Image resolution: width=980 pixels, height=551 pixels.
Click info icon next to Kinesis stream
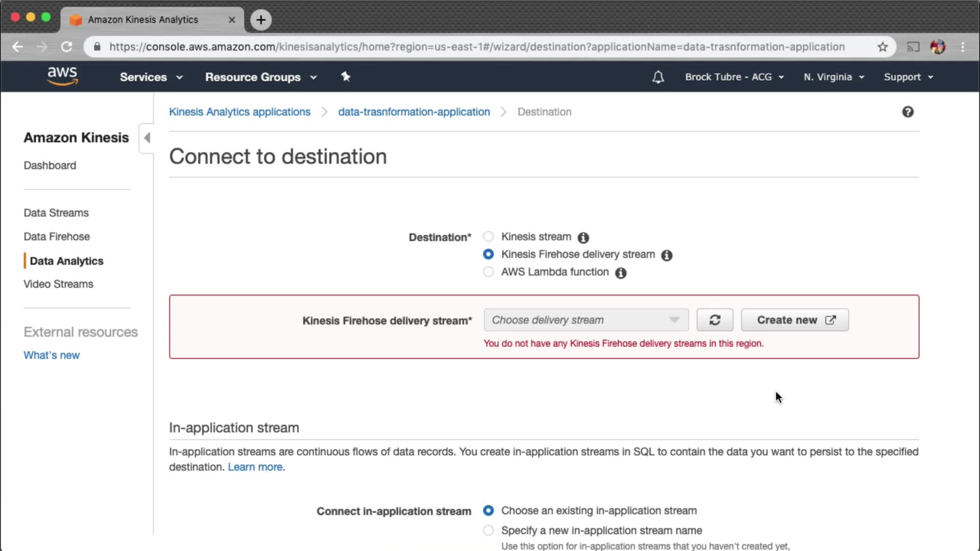583,238
